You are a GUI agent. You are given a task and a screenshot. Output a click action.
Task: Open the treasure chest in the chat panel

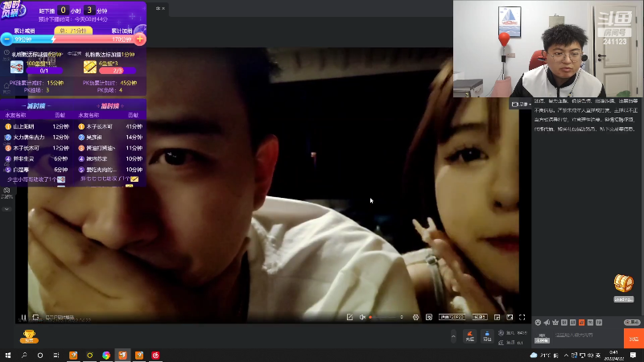tap(623, 283)
